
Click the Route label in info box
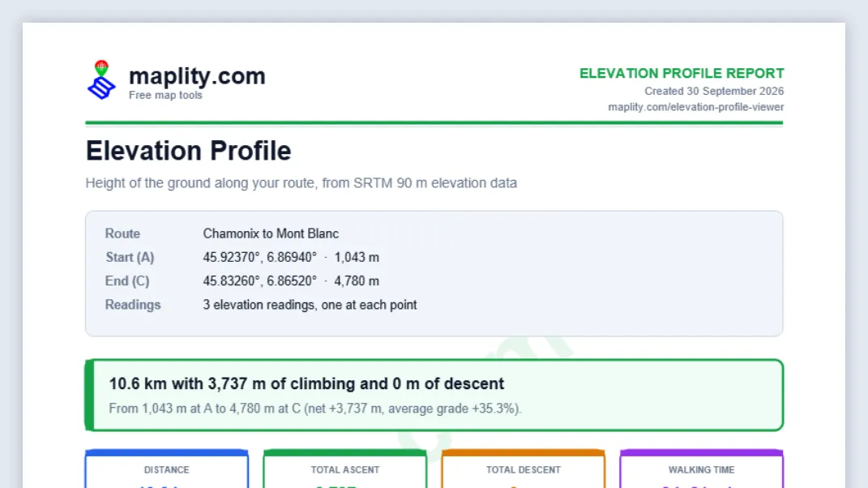pyautogui.click(x=122, y=233)
